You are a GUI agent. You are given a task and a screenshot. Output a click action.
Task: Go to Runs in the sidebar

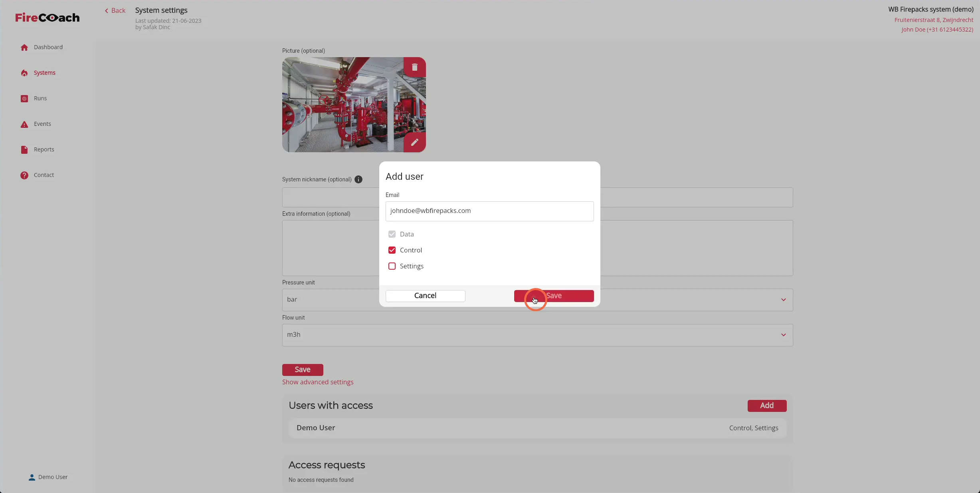tap(40, 98)
